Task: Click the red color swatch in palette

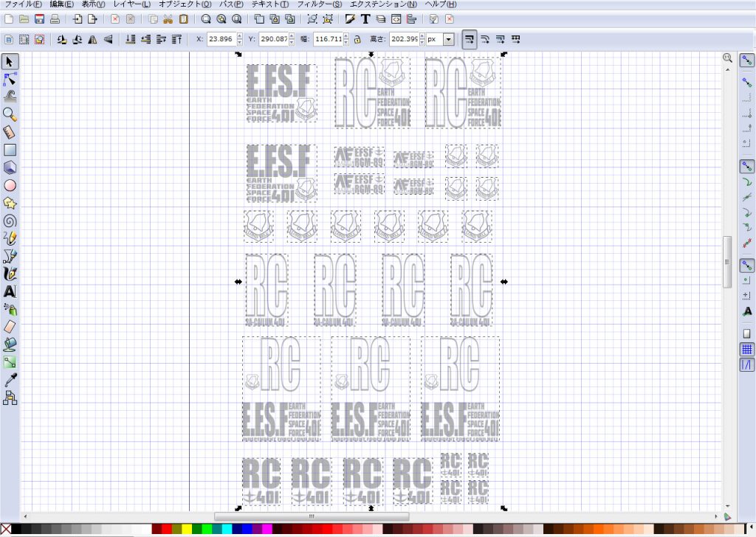Action: 167,529
